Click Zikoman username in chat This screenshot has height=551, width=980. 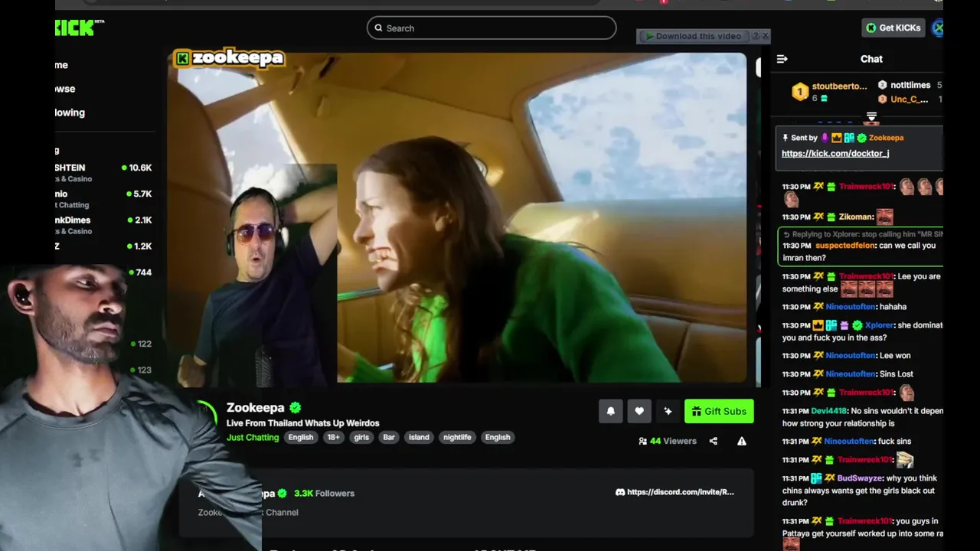tap(856, 217)
